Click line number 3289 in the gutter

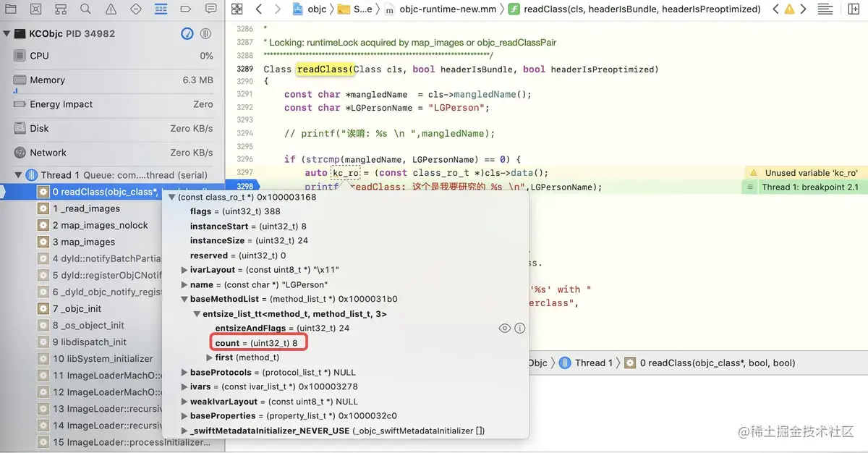point(244,69)
